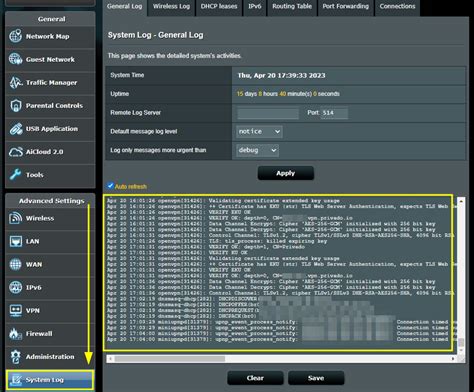Click the Port 514 input field
The height and width of the screenshot is (392, 474).
334,113
